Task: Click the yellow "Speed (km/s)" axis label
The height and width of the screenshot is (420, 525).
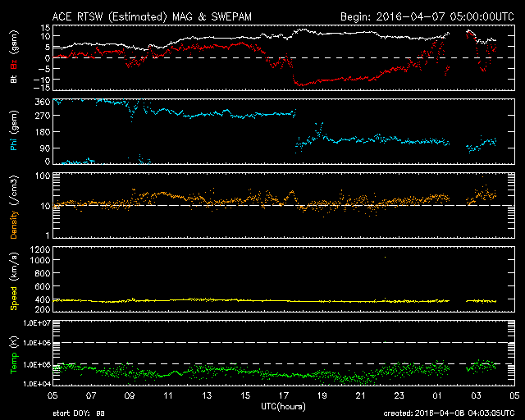Action: click(x=14, y=281)
